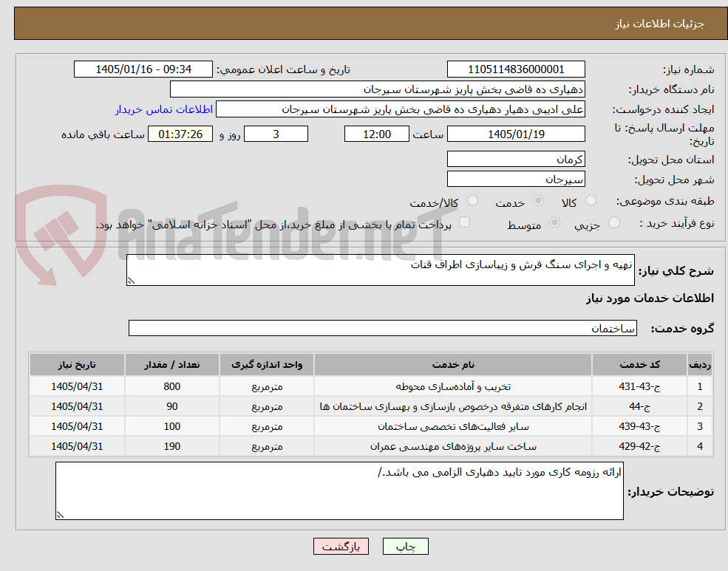728x571 pixels.
Task: Click the need date in row 4
Action: tap(77, 446)
